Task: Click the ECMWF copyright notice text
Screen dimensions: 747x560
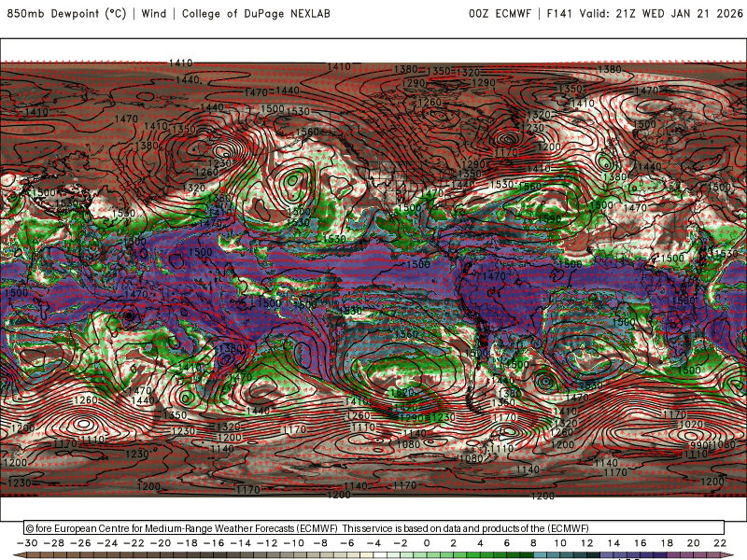Action: [307, 528]
